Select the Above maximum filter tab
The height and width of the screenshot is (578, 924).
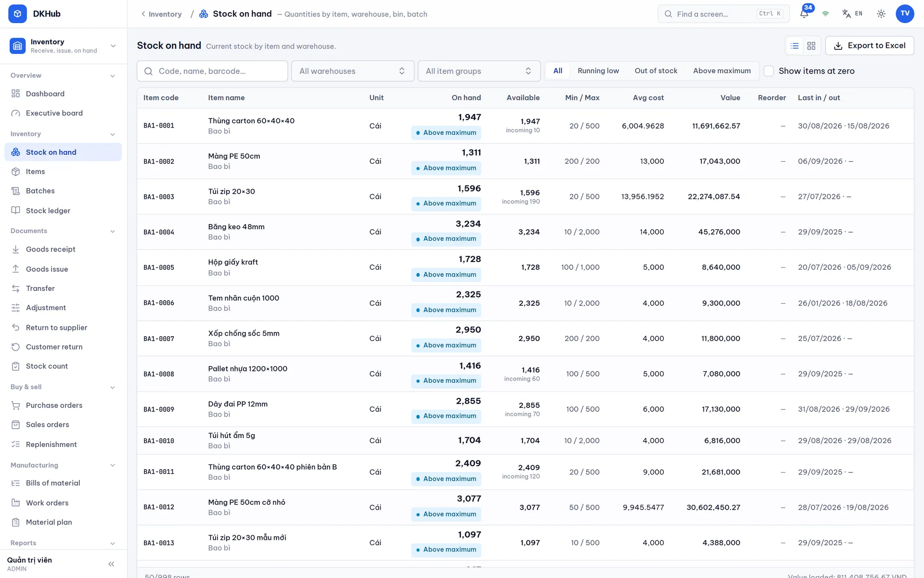[x=722, y=71]
